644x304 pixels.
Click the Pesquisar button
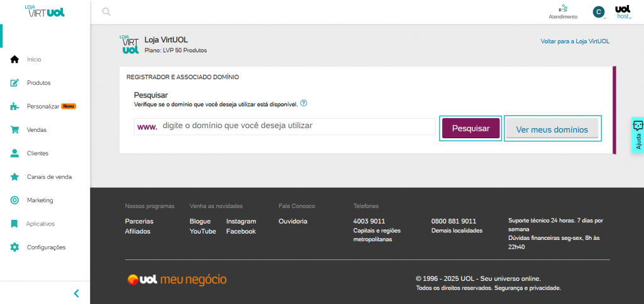tap(470, 128)
